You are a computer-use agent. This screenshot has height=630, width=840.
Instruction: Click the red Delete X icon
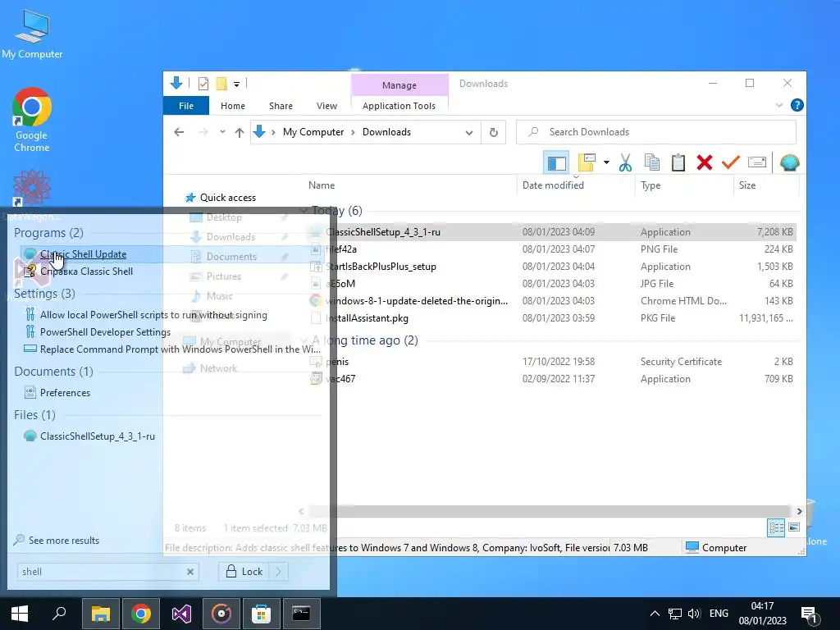705,163
